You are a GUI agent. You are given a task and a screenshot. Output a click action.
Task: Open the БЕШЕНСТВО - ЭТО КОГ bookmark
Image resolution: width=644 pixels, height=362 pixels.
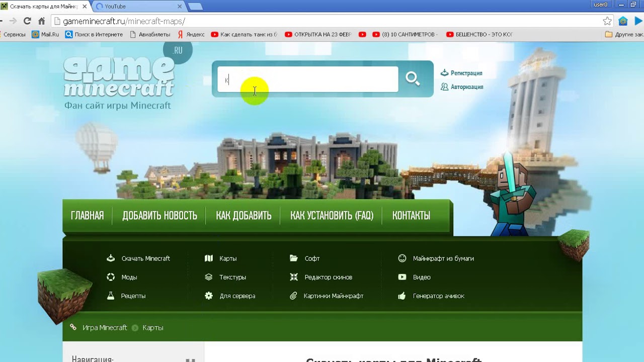pyautogui.click(x=479, y=34)
